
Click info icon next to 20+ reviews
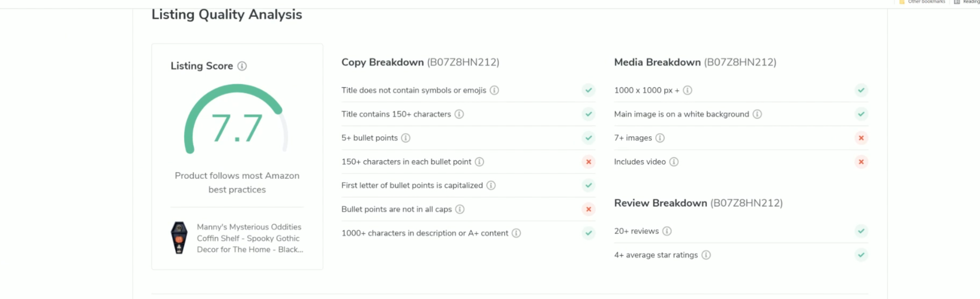click(667, 231)
